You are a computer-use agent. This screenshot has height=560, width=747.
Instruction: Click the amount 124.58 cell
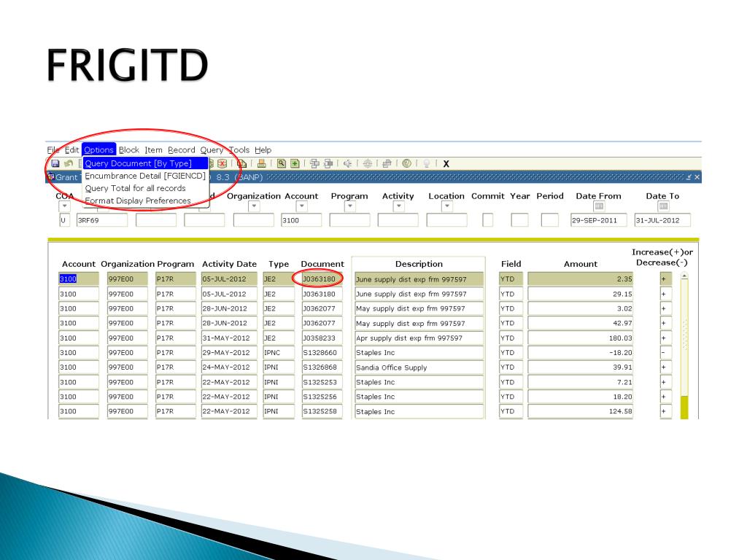pos(580,411)
